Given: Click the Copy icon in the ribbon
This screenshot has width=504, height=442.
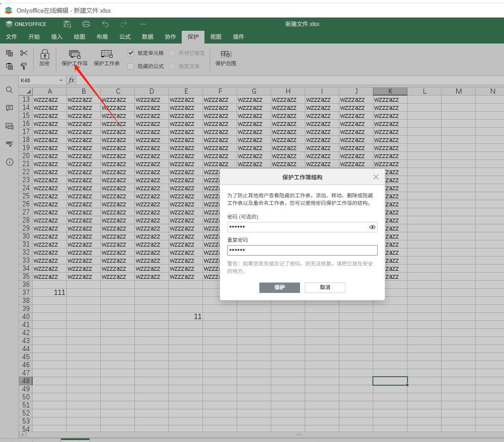Looking at the screenshot, I should [x=9, y=53].
